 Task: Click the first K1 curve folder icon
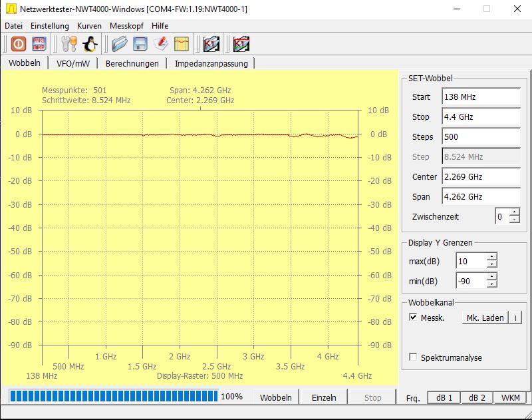211,44
